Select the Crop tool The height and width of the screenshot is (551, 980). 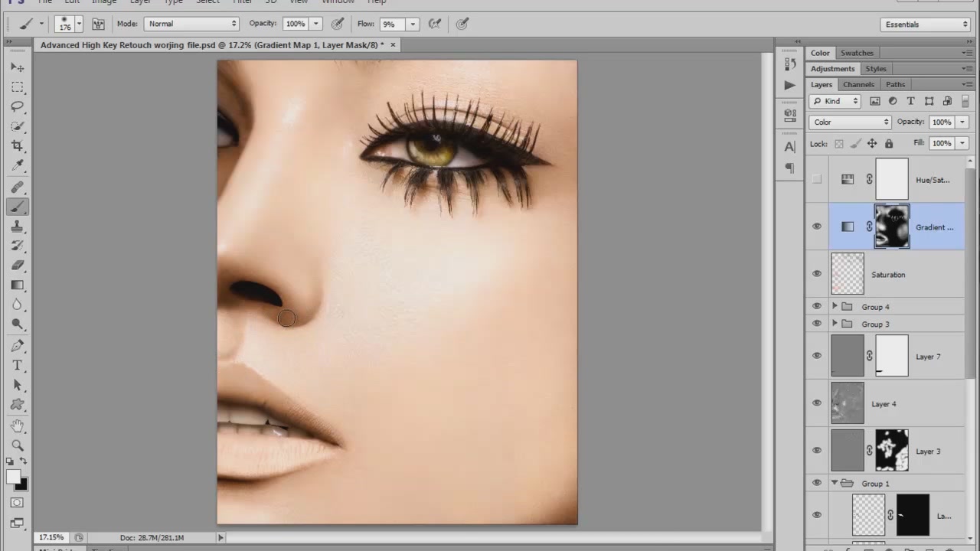[17, 145]
